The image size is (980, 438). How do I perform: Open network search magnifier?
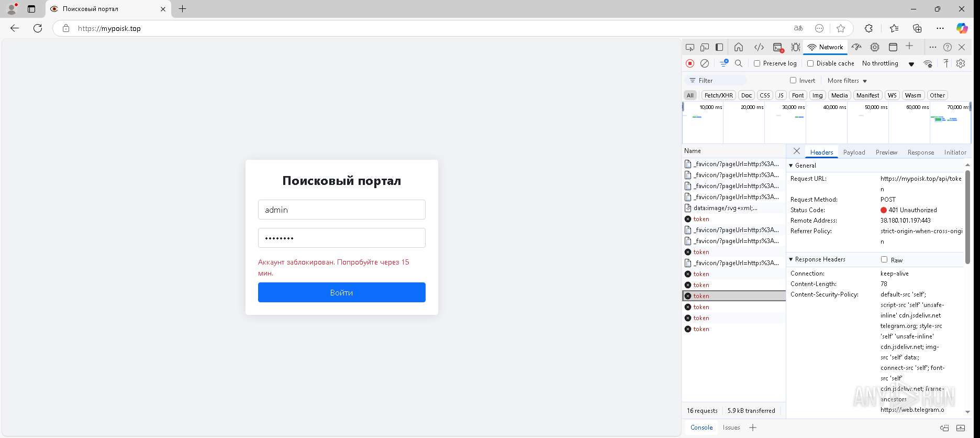(x=739, y=63)
